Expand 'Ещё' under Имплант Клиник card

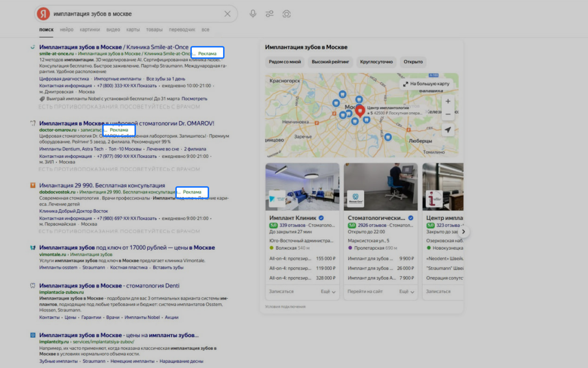[x=328, y=291]
